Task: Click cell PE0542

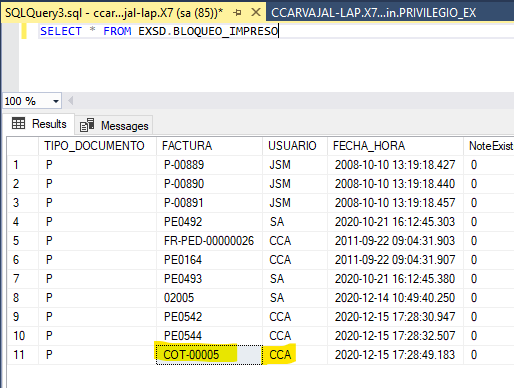Action: point(209,317)
